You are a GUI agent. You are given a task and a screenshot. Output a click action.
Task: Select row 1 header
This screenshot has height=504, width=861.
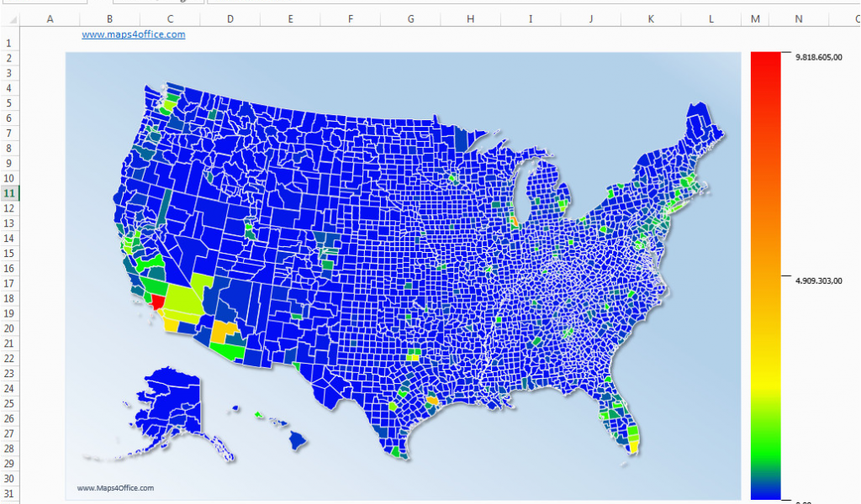click(x=8, y=43)
